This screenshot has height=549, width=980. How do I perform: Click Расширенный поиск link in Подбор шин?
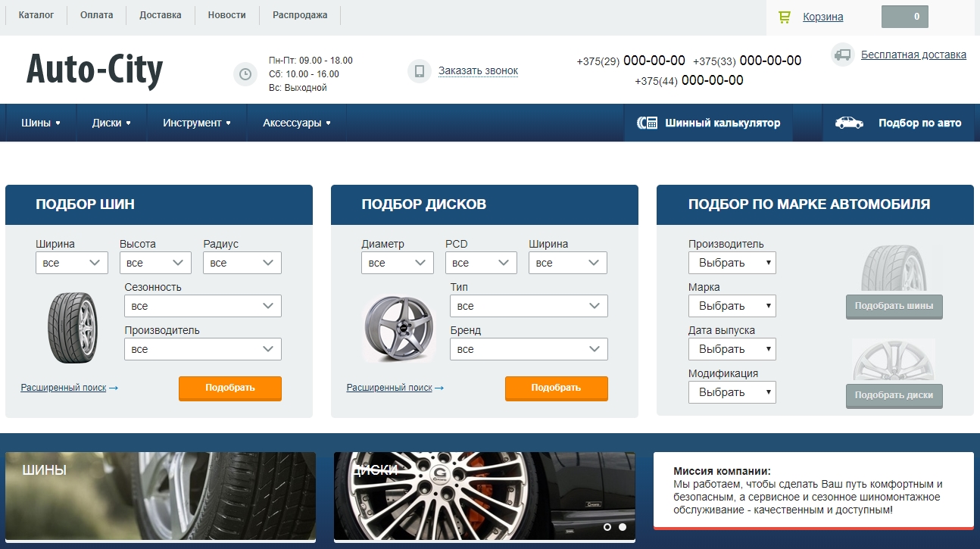[64, 388]
